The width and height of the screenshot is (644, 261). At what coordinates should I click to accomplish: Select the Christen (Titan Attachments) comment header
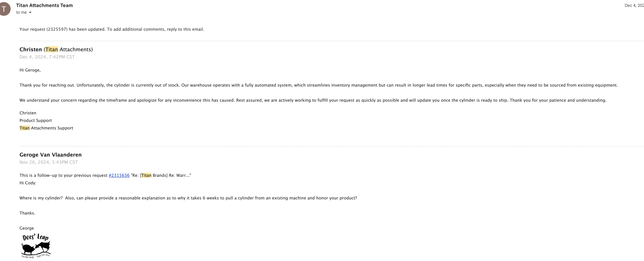coord(56,49)
